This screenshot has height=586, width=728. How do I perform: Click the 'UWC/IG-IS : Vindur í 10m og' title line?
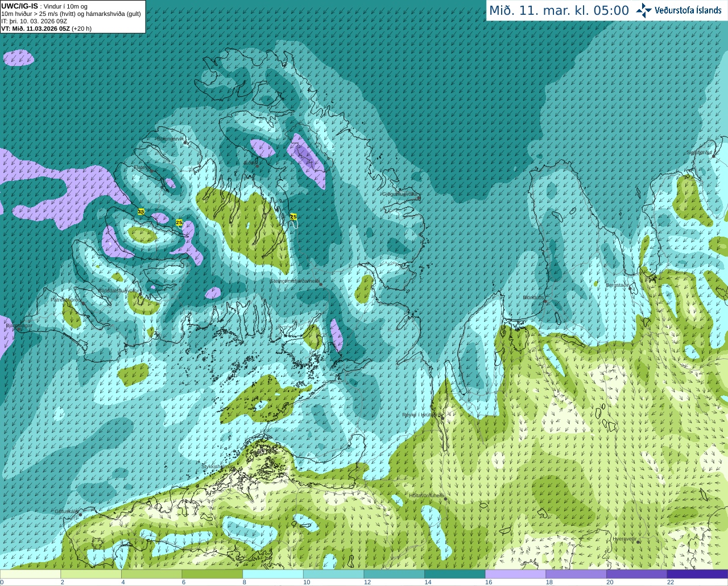(44, 6)
